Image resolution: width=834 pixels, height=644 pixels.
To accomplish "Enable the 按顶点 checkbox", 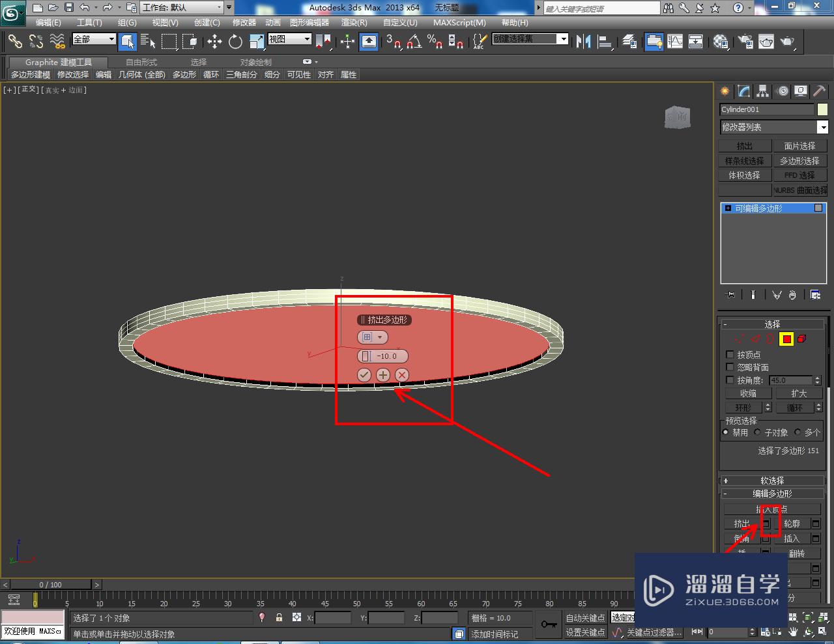I will pyautogui.click(x=730, y=355).
